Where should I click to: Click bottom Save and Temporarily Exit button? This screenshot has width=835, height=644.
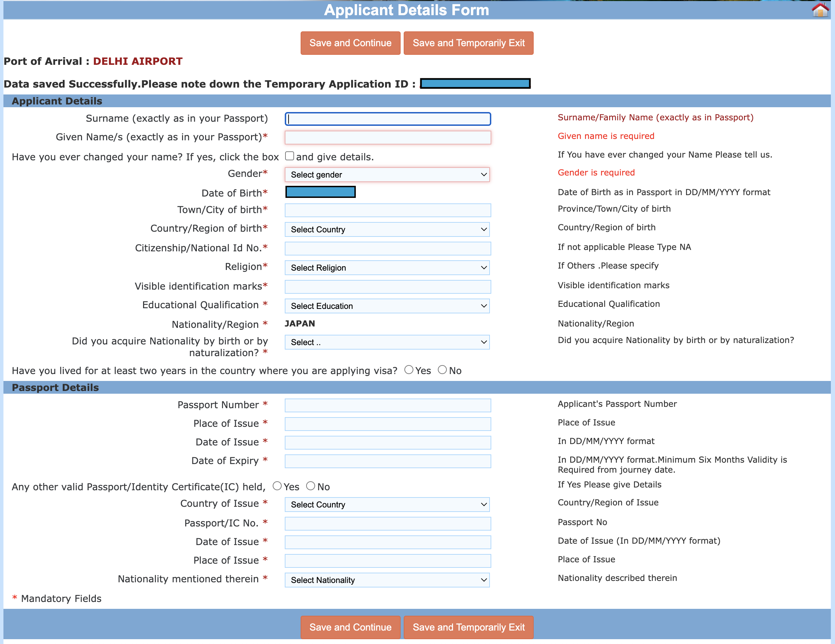coord(468,627)
